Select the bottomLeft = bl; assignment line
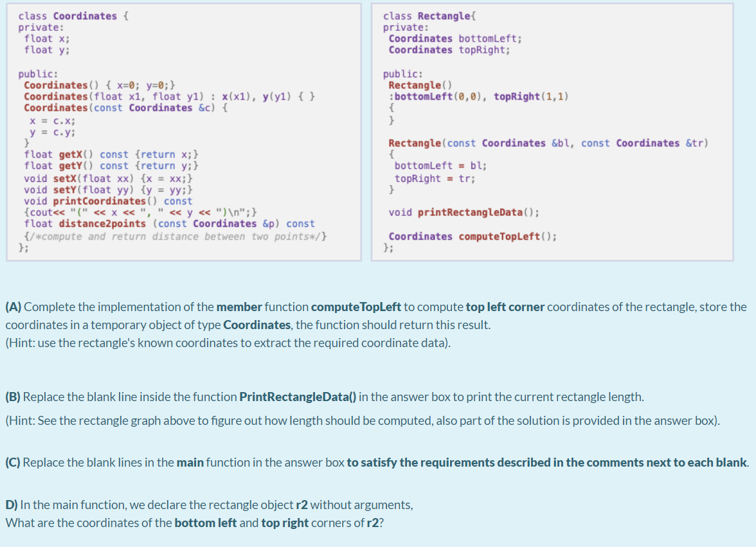 coord(440,165)
